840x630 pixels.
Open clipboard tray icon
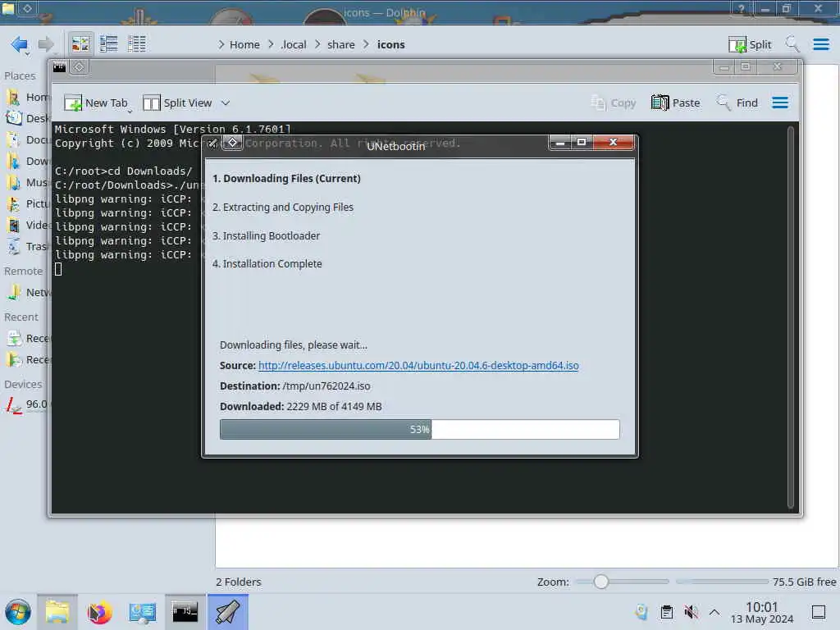pos(666,612)
